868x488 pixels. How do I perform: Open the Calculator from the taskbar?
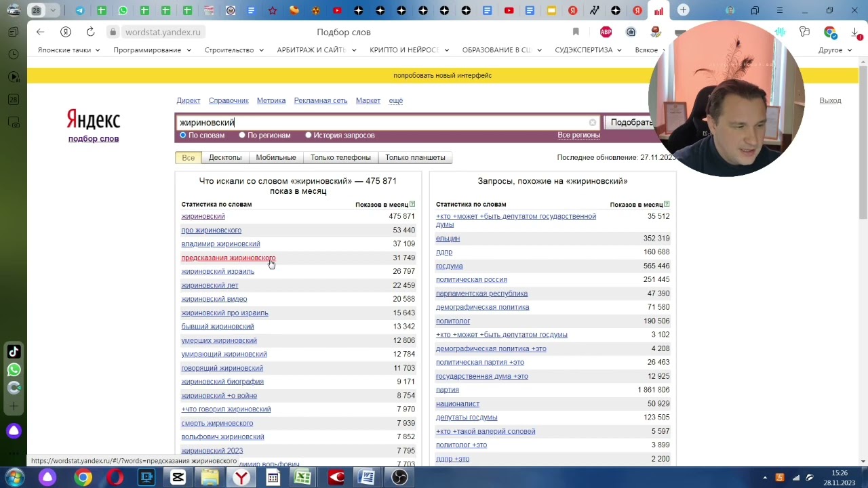click(x=273, y=478)
